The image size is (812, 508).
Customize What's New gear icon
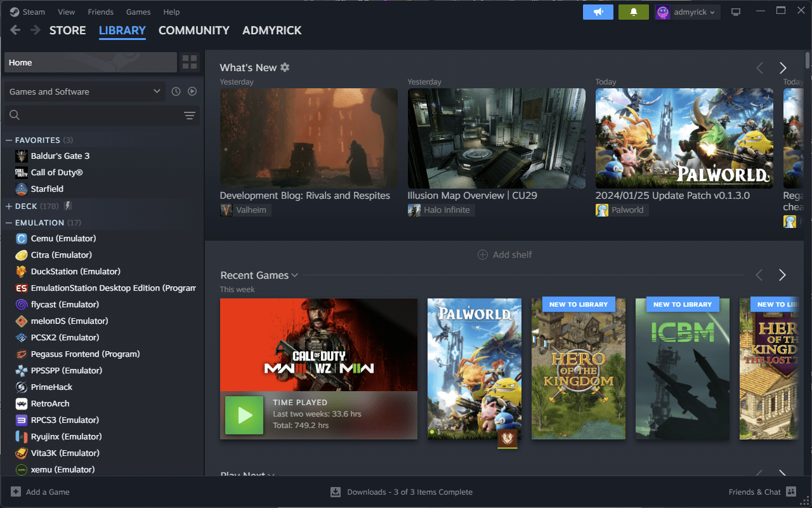point(285,67)
